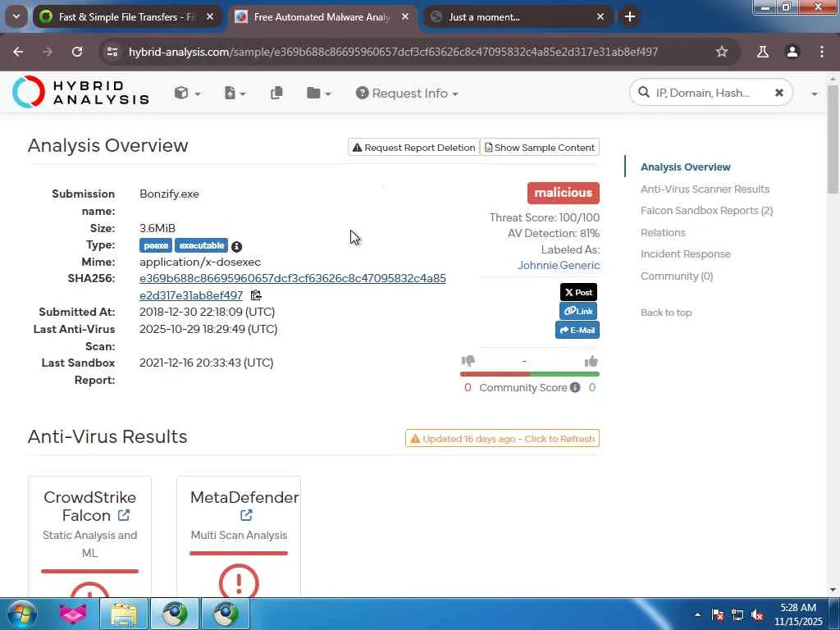This screenshot has height=630, width=840.
Task: Open Chrome Labs flask icon
Action: (762, 52)
